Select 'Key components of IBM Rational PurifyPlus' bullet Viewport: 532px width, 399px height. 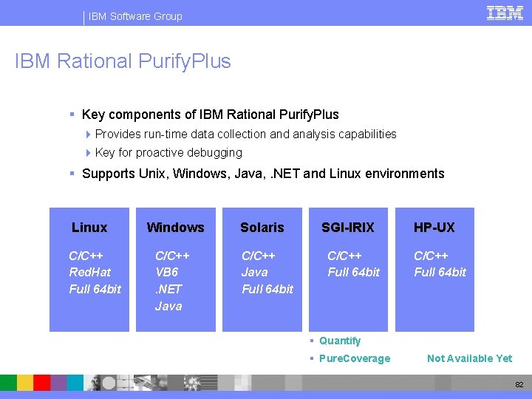pyautogui.click(x=210, y=115)
